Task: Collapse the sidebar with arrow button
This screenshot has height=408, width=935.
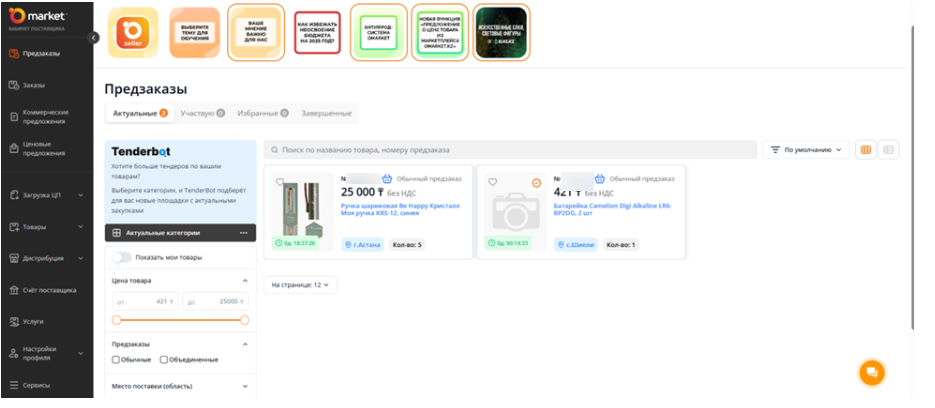Action: coord(94,37)
